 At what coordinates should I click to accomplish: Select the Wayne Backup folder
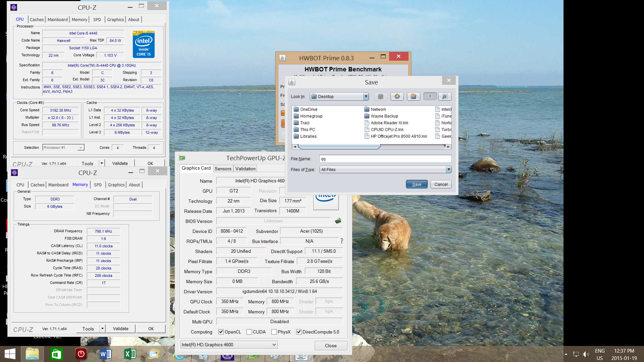[x=381, y=116]
